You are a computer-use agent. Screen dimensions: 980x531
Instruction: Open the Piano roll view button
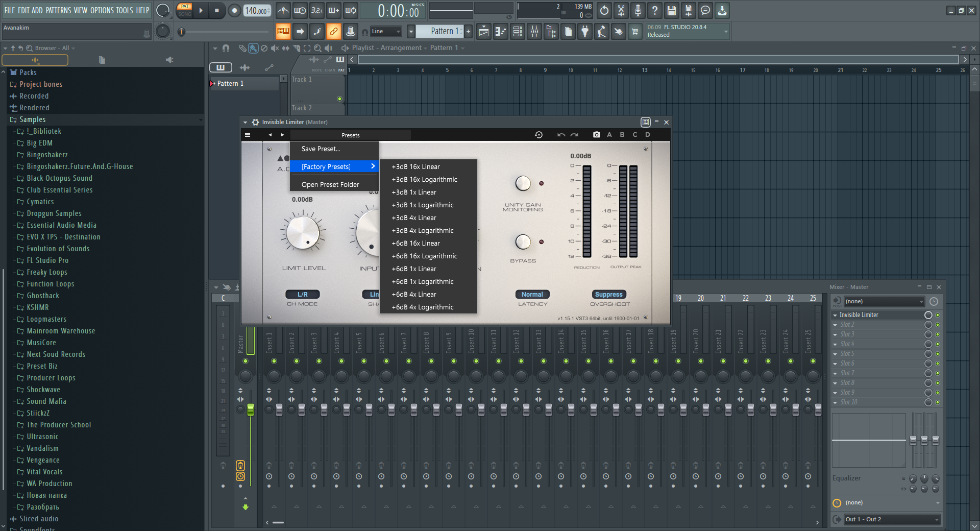point(501,32)
